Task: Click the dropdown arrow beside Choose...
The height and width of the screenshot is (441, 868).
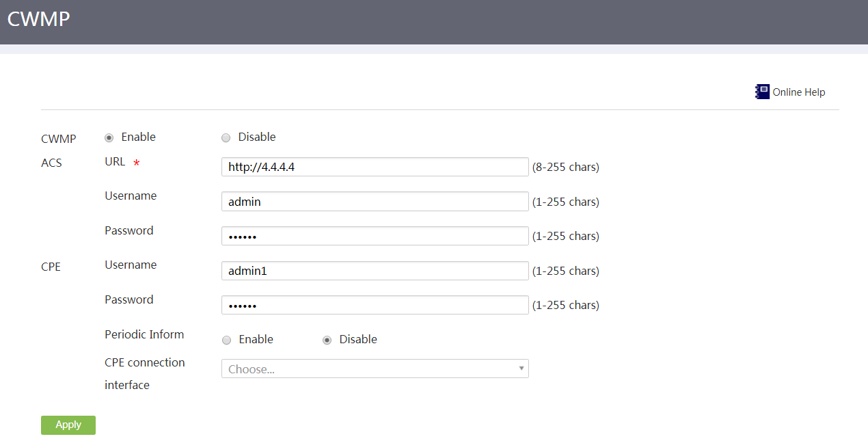Action: click(521, 369)
